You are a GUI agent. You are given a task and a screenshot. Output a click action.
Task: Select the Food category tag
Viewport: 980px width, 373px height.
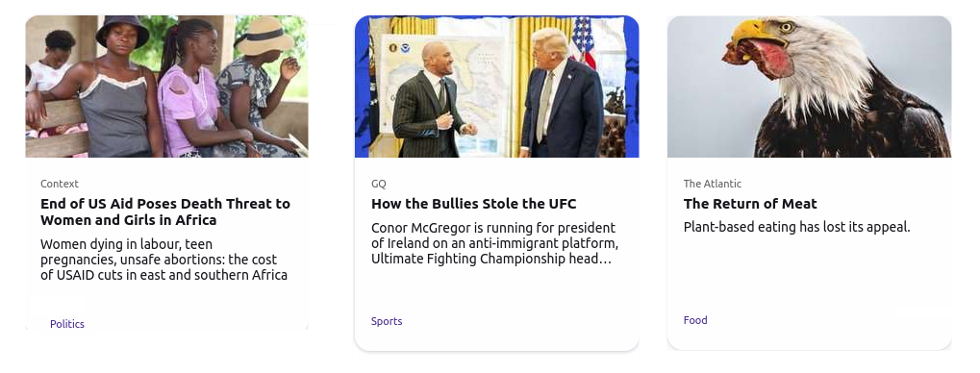(x=695, y=320)
